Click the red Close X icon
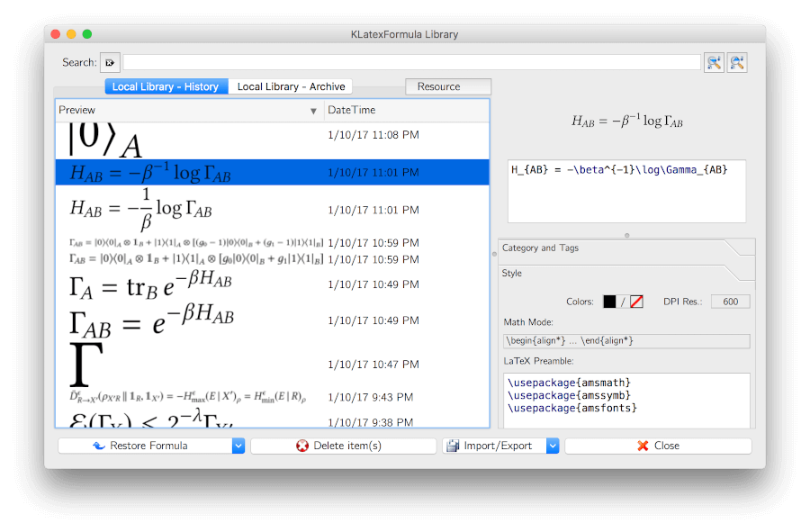 643,446
